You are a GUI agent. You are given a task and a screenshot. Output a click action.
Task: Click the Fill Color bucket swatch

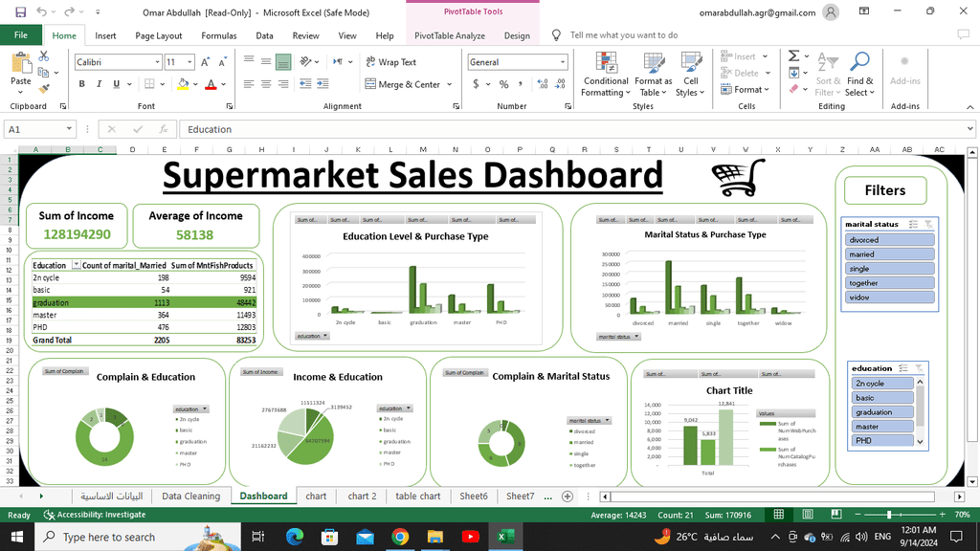pyautogui.click(x=183, y=84)
